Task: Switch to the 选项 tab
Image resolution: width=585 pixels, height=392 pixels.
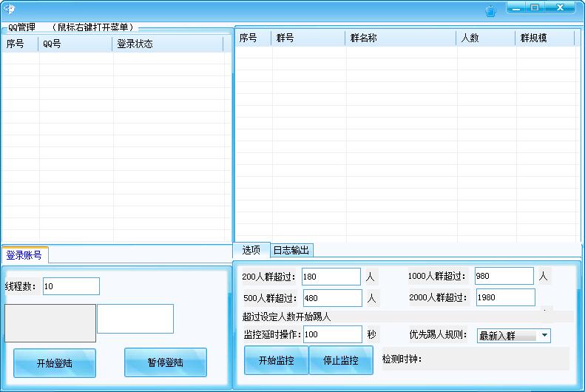Action: [251, 250]
